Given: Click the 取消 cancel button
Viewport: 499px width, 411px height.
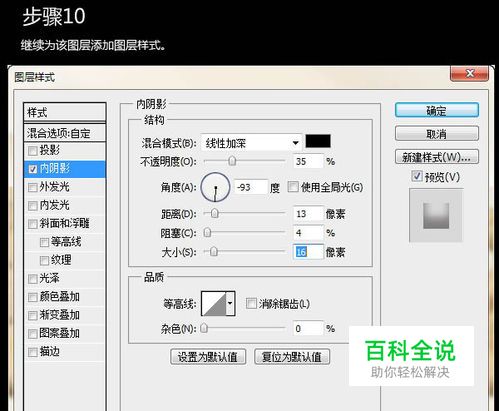Looking at the screenshot, I should tap(437, 134).
